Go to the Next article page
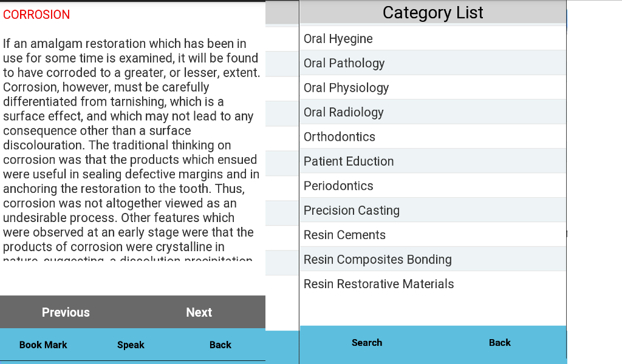622x364 pixels. 199,312
